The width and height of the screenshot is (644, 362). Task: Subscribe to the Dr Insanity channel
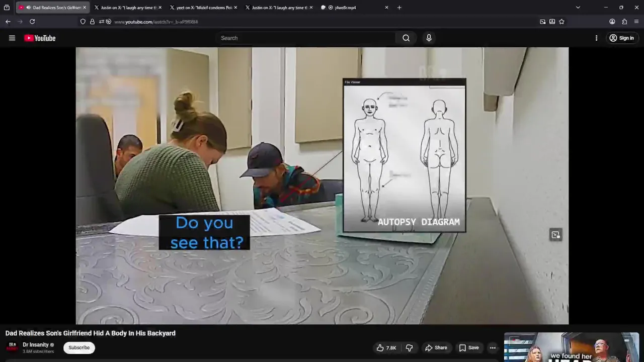tap(79, 347)
